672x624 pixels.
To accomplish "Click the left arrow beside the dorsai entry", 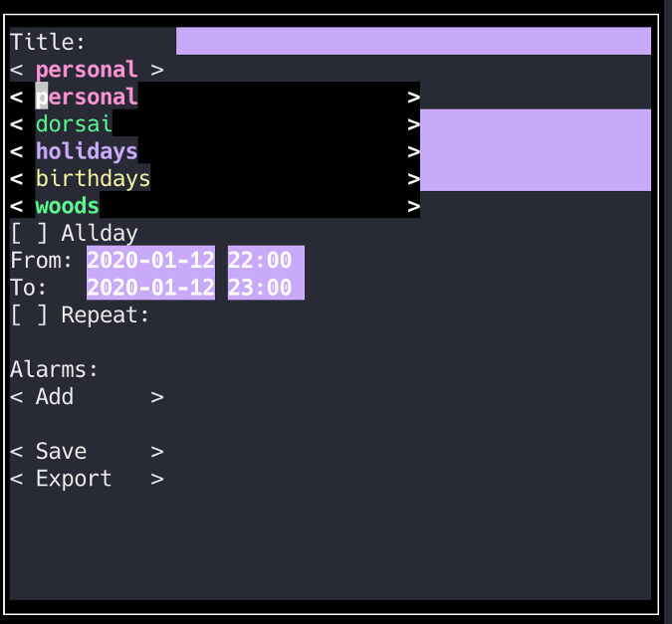I will (x=17, y=124).
